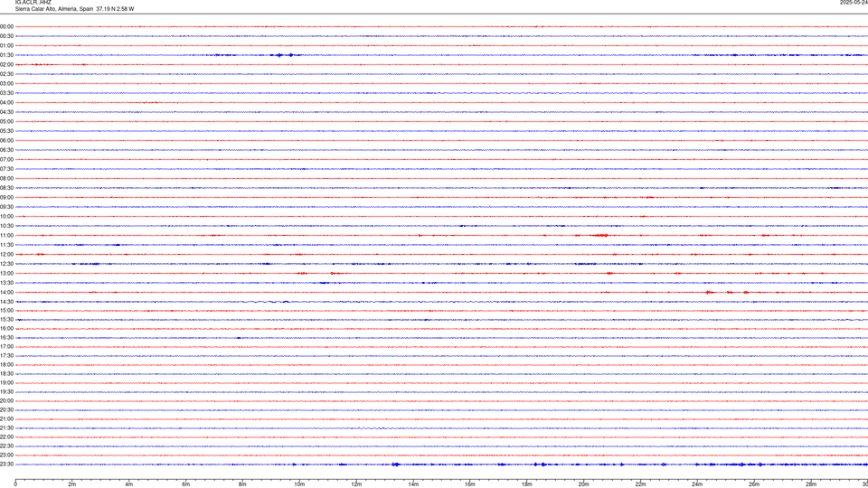Pick the 8m x-axis tick label
This screenshot has width=868, height=488.
click(242, 484)
